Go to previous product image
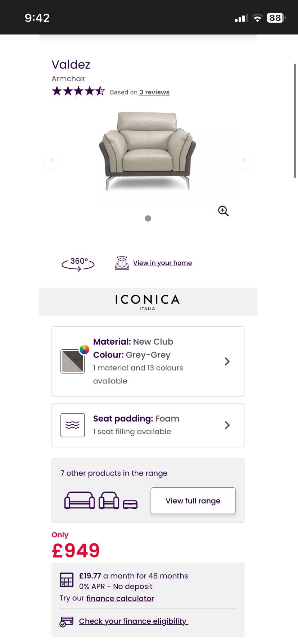The height and width of the screenshot is (644, 298). [x=51, y=160]
